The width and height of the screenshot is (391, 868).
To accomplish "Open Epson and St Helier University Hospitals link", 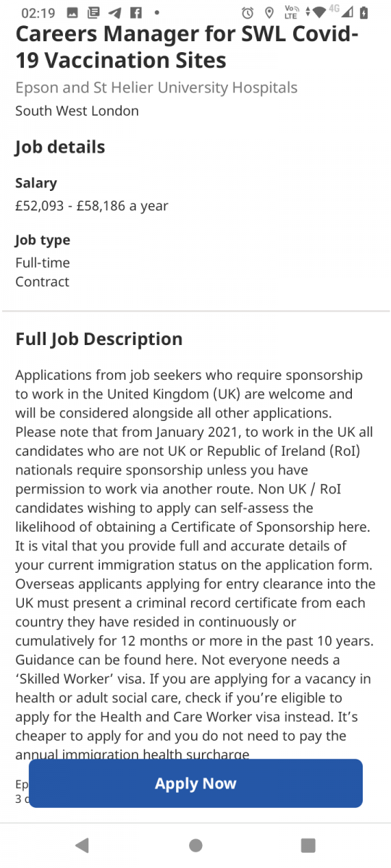I will (x=156, y=88).
